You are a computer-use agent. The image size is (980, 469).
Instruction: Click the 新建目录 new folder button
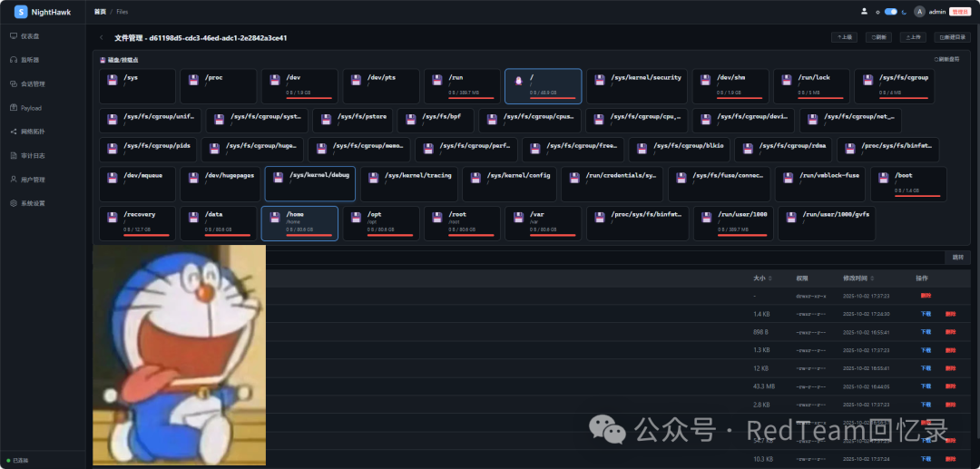[953, 37]
